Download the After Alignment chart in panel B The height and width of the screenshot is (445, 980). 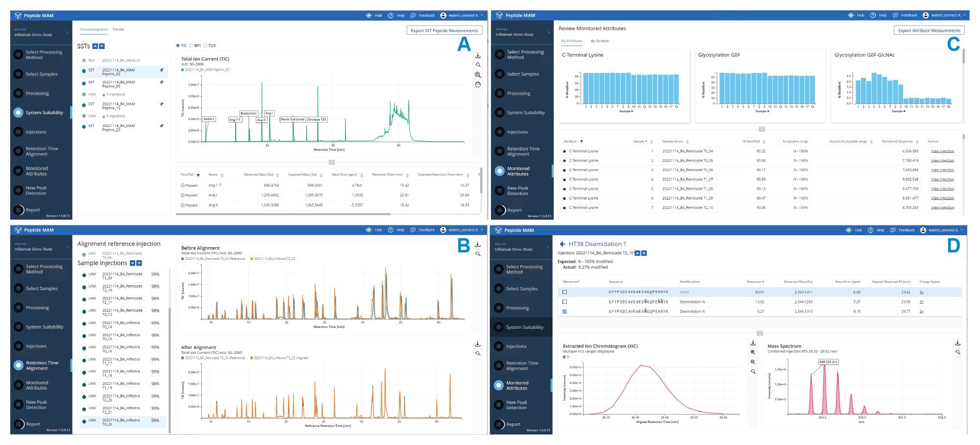tap(478, 344)
